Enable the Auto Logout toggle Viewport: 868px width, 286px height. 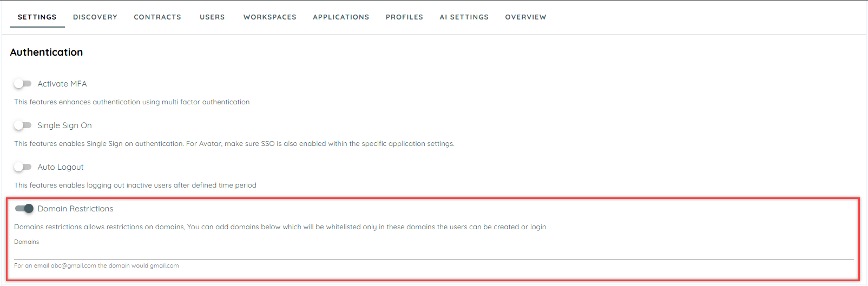coord(23,167)
